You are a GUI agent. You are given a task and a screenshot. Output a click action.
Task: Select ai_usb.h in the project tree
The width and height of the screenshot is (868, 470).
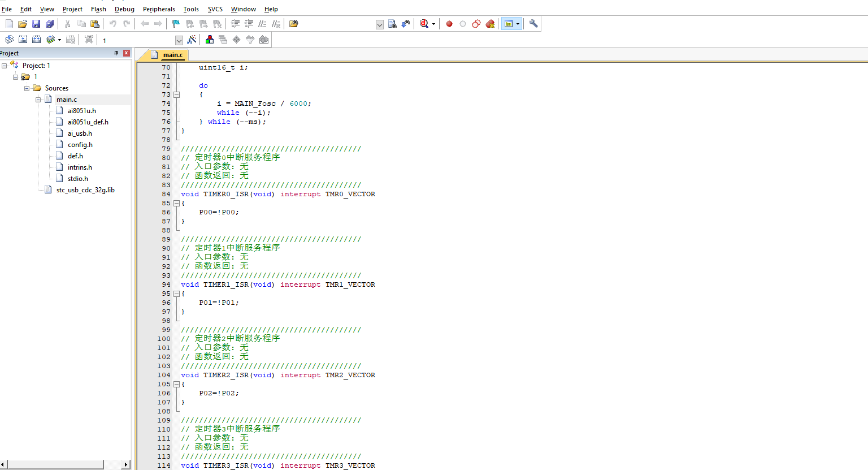pos(80,133)
